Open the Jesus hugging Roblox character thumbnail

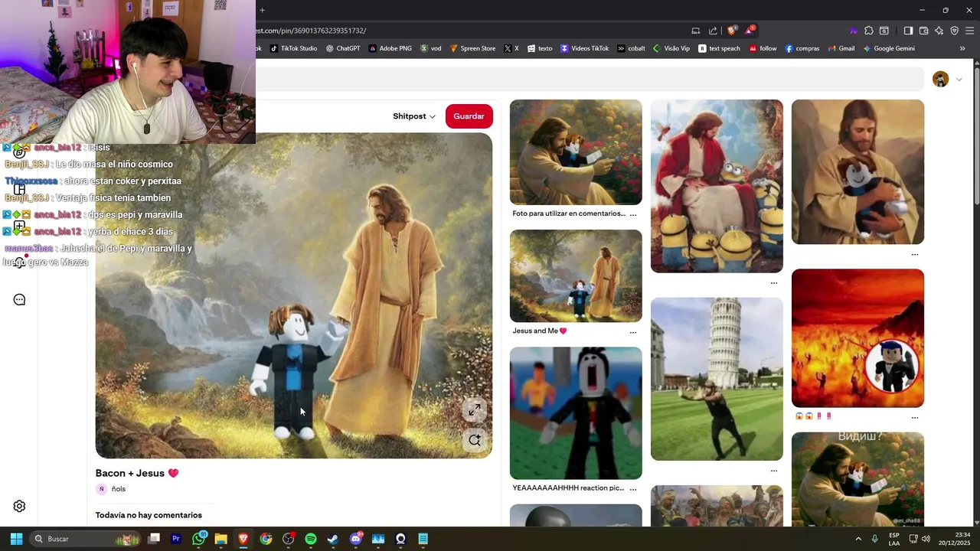point(857,172)
